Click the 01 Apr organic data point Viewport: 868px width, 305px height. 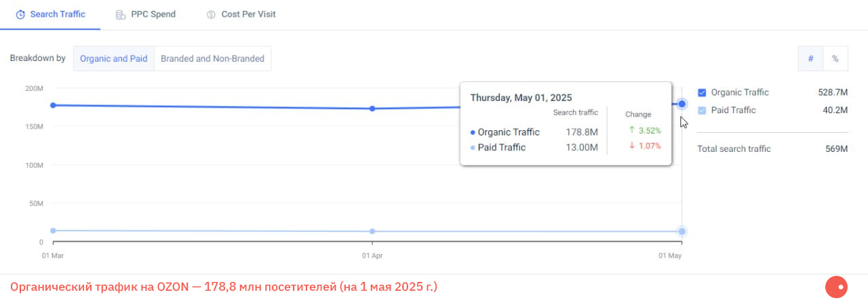point(372,108)
